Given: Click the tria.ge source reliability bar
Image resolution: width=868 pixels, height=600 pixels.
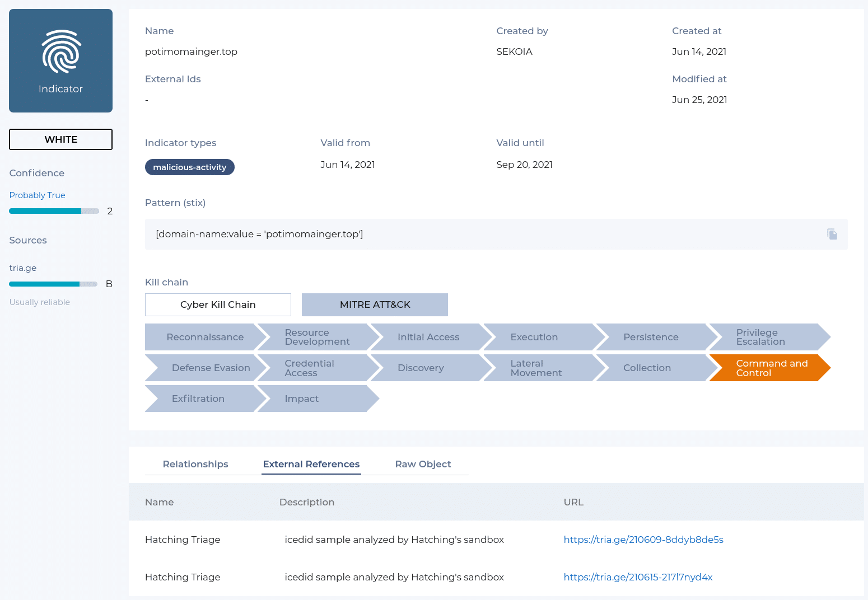Looking at the screenshot, I should 53,284.
